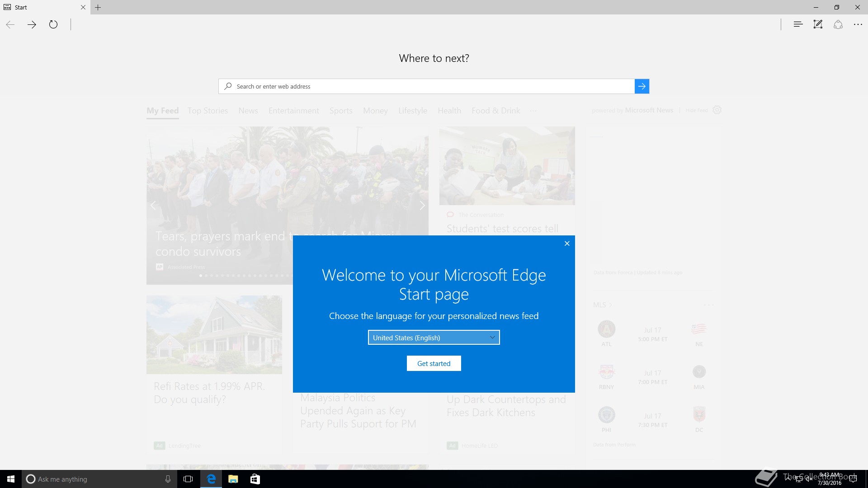Click the Get started button
The height and width of the screenshot is (488, 868).
pos(434,363)
